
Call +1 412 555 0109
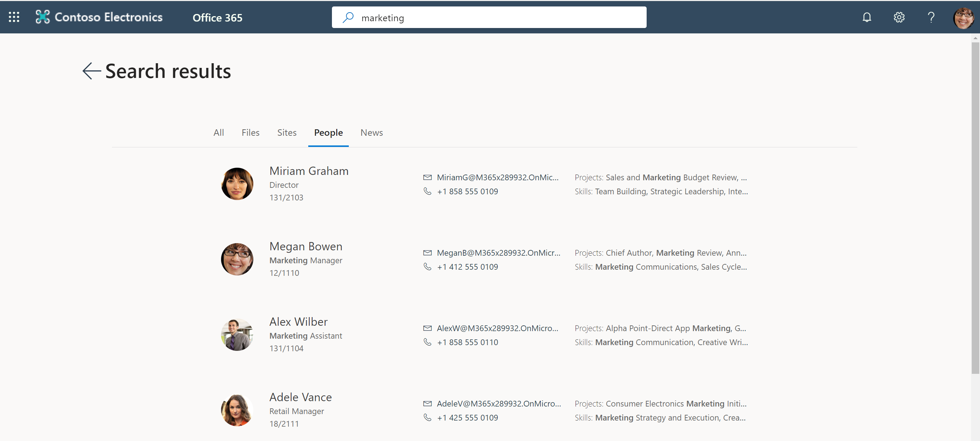[x=467, y=267]
